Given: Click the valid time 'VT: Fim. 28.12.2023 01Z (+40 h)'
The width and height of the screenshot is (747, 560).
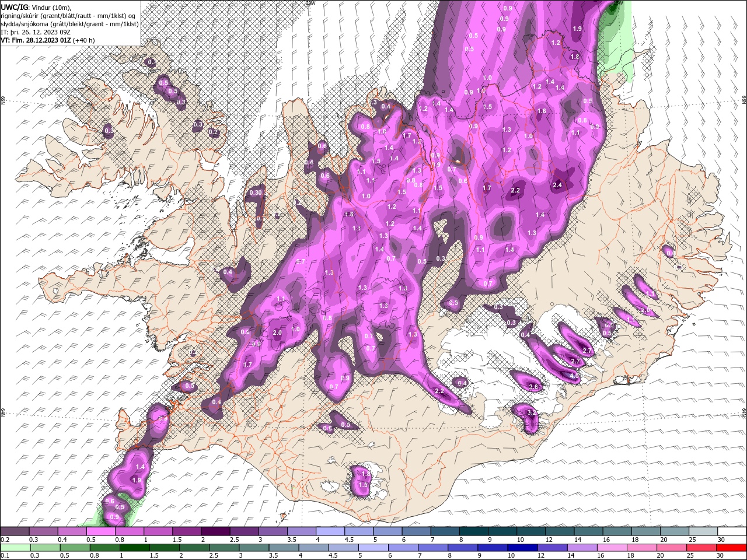Looking at the screenshot, I should tap(48, 40).
